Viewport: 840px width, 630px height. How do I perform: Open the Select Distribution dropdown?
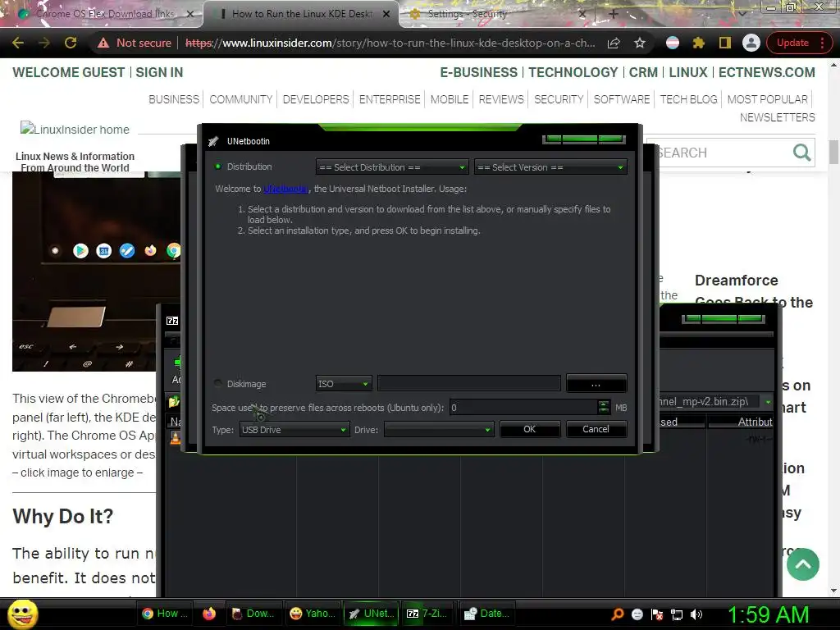[x=392, y=167]
